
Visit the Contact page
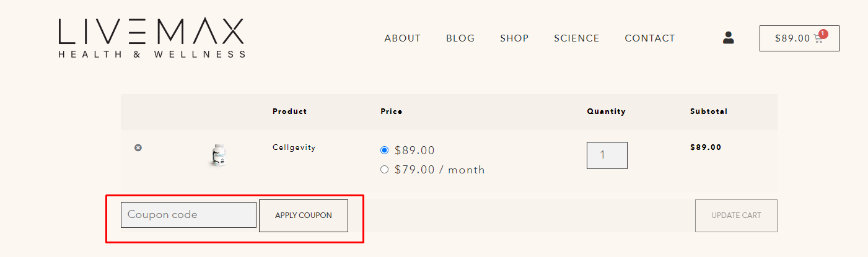[x=650, y=38]
